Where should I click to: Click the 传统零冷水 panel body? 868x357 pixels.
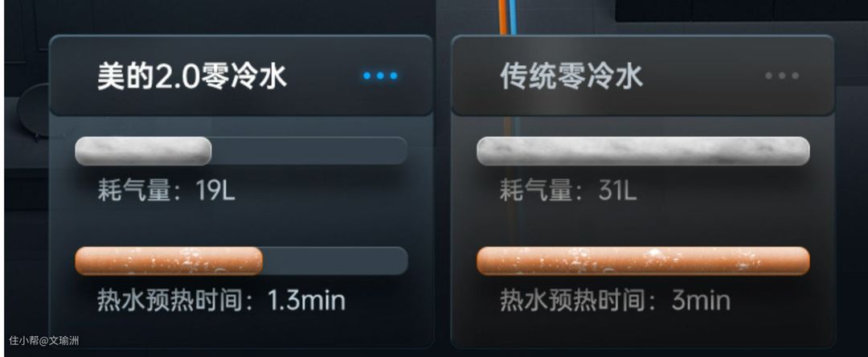coord(643,230)
